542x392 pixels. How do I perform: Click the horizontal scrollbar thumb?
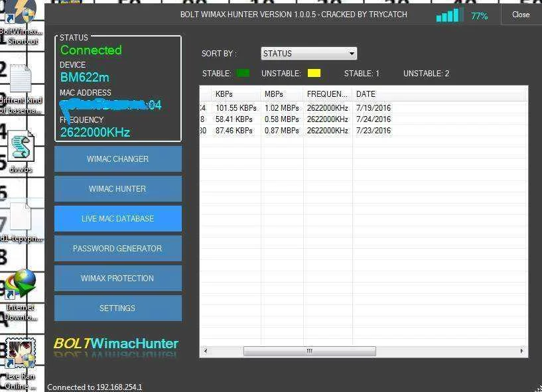310,352
